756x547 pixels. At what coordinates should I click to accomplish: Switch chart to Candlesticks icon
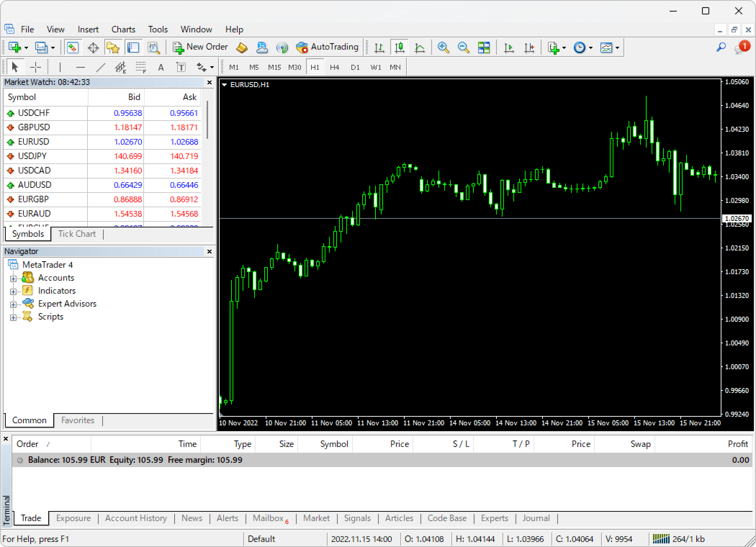(x=399, y=48)
